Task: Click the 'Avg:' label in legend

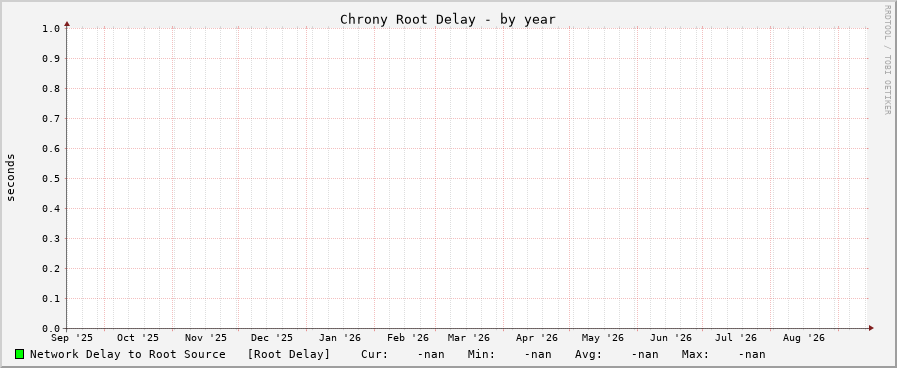Action: (x=589, y=354)
